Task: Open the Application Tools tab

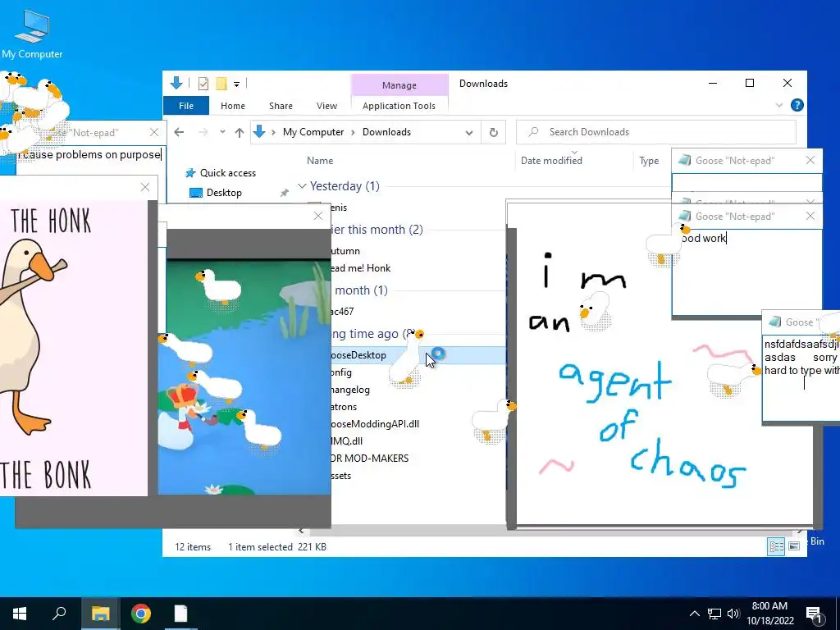Action: tap(399, 106)
